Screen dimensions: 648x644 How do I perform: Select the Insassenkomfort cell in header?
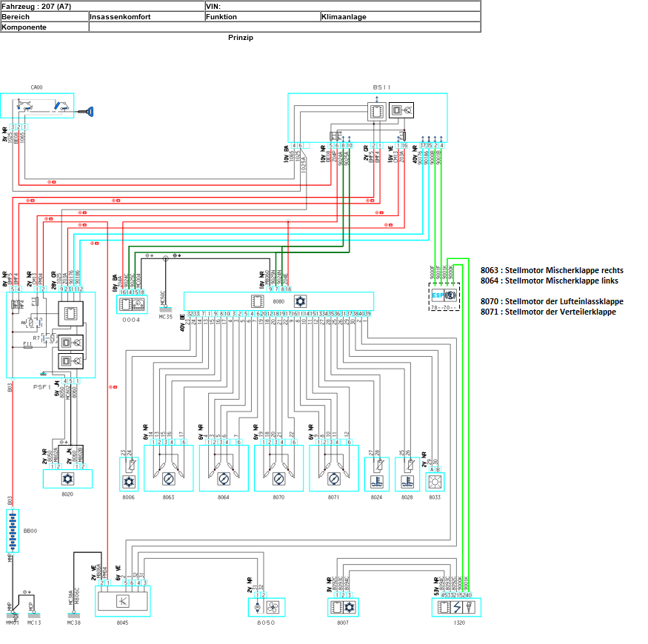click(146, 16)
